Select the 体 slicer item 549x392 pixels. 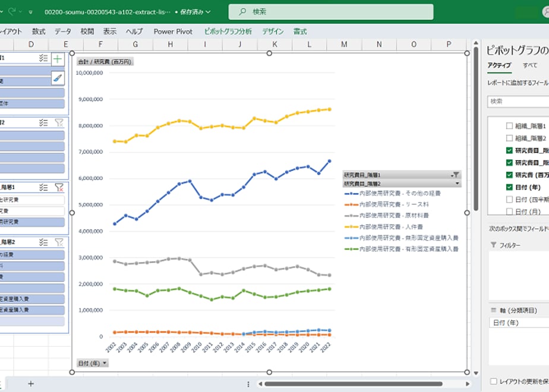[32, 103]
